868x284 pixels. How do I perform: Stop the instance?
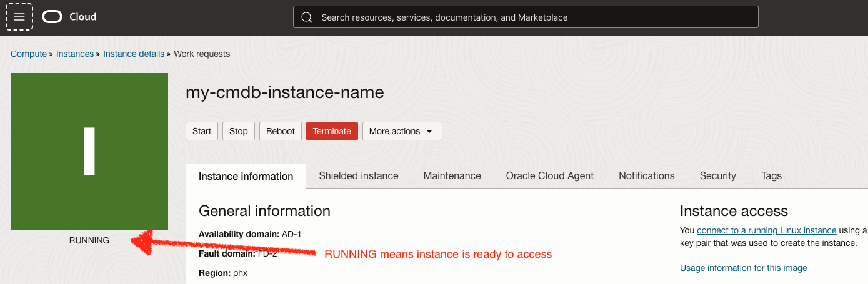coord(239,131)
